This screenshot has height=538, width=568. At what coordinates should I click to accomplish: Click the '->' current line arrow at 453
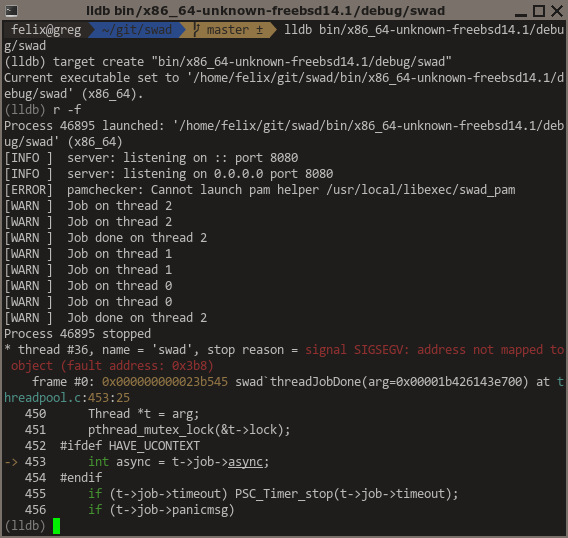click(11, 462)
